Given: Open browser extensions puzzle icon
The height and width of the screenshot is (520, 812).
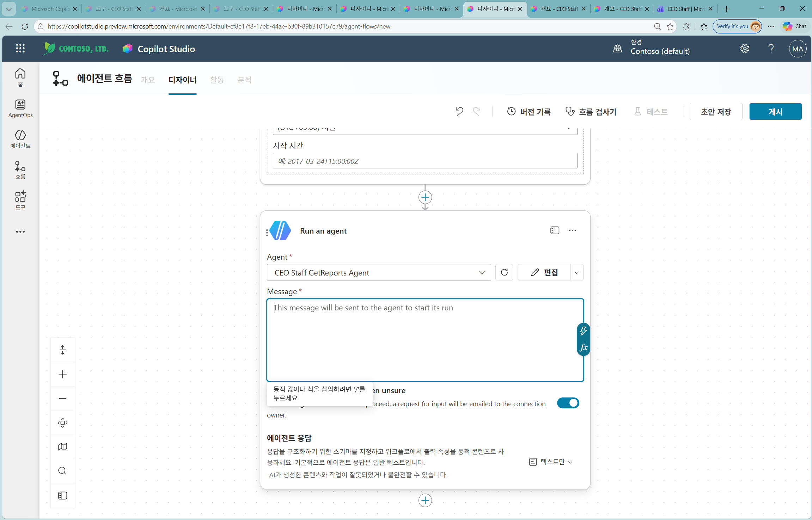Looking at the screenshot, I should click(686, 26).
